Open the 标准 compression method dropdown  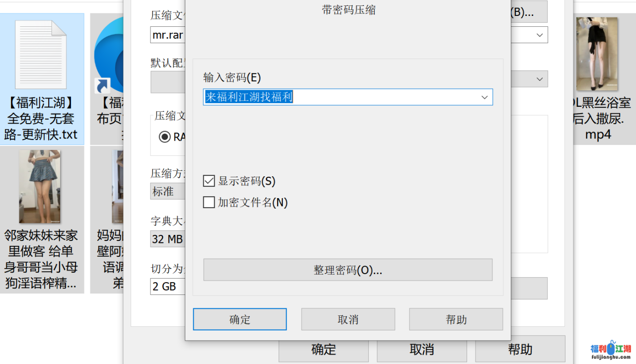tap(167, 192)
